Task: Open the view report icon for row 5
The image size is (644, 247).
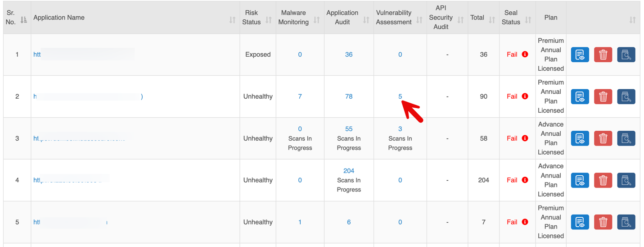Action: click(x=580, y=222)
